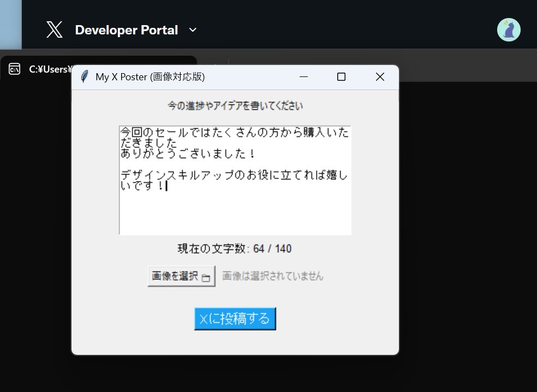Maximize the My X Poster window

(x=341, y=77)
